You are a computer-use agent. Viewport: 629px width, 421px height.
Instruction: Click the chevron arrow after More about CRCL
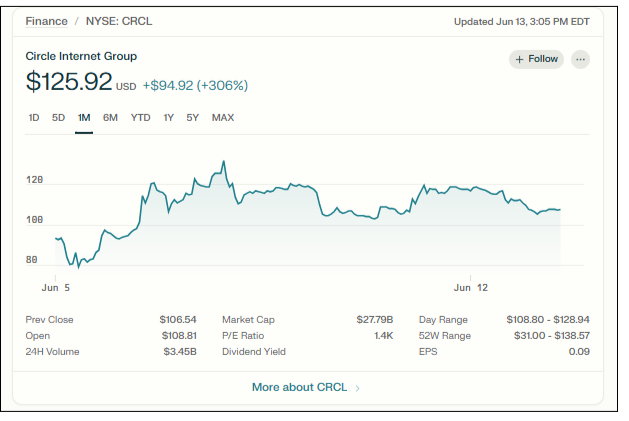point(357,388)
